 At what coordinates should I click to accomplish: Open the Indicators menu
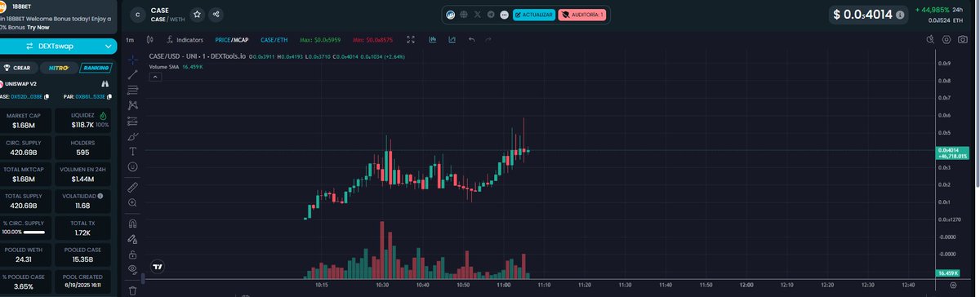[185, 39]
